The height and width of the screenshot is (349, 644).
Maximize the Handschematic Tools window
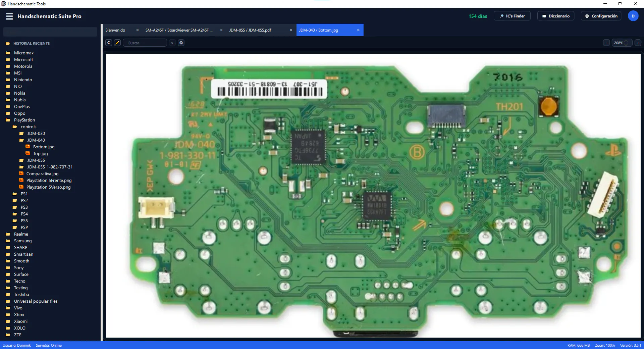point(620,4)
